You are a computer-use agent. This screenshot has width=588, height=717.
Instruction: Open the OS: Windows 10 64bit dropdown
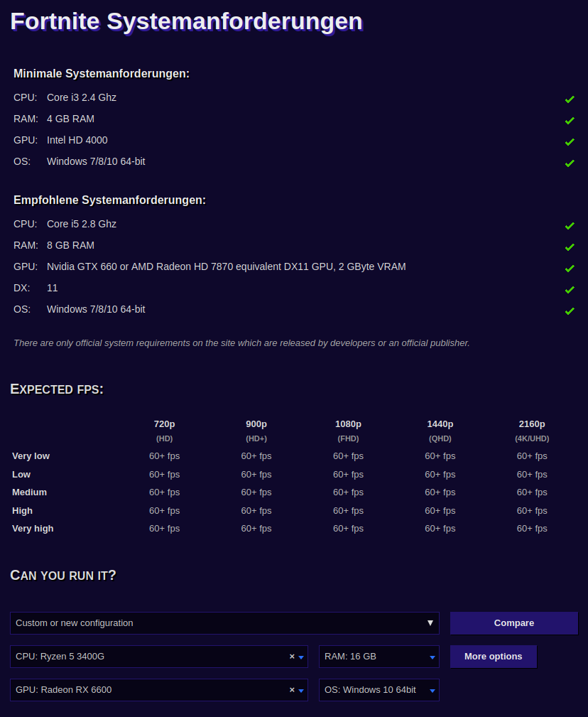click(x=431, y=689)
